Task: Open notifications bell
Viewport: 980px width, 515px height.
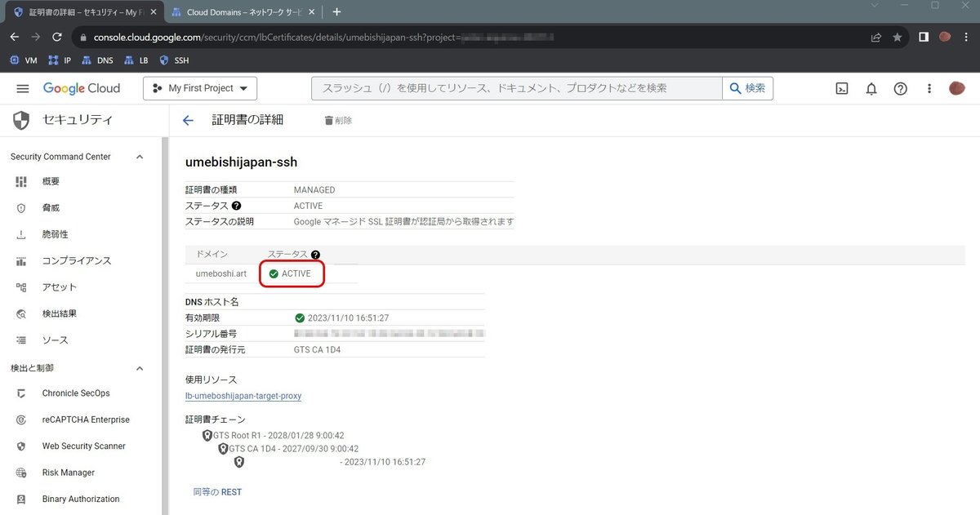Action: pyautogui.click(x=871, y=89)
